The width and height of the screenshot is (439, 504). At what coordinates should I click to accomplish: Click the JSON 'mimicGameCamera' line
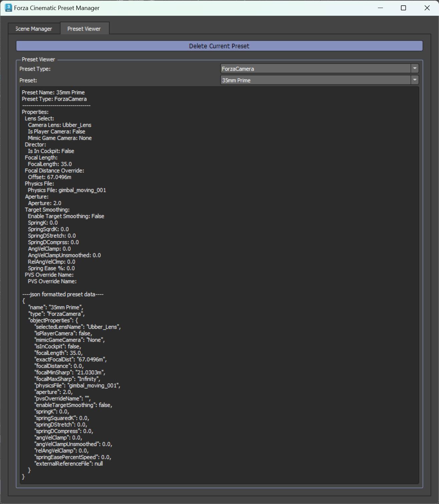coord(70,340)
